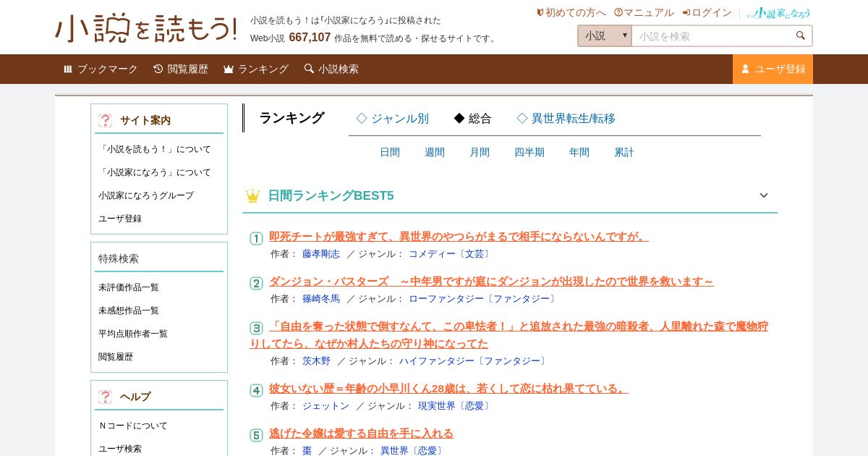This screenshot has height=456, width=868.
Task: Open rank 5 novel 逃げた令嬢は愛する自由を手に入れる
Action: pos(361,434)
